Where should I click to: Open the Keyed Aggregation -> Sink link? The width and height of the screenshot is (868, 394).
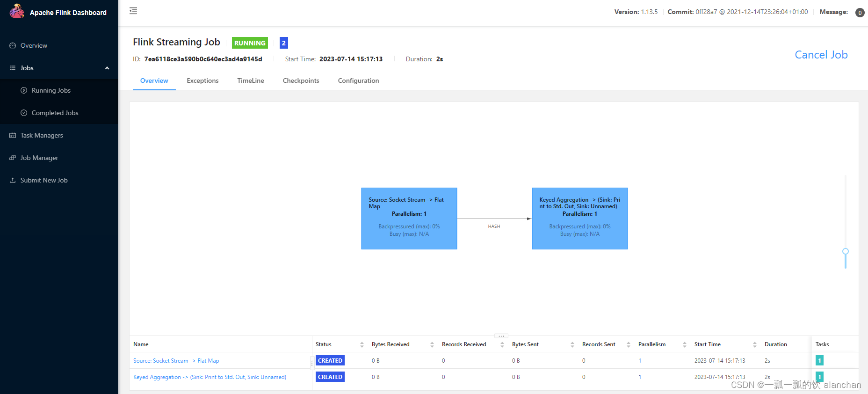tap(210, 377)
